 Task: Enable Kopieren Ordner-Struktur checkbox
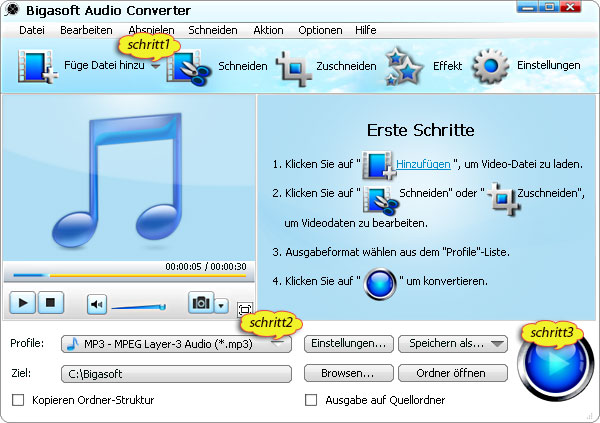(x=18, y=400)
